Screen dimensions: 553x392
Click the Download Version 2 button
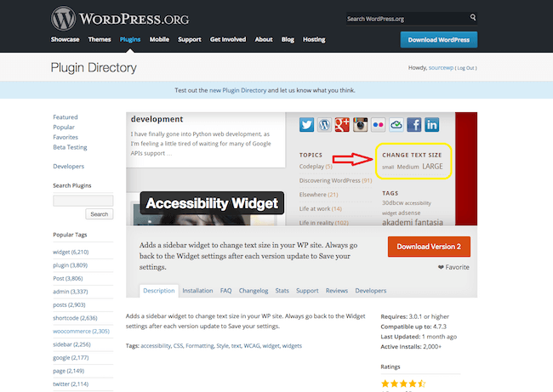[x=429, y=247]
